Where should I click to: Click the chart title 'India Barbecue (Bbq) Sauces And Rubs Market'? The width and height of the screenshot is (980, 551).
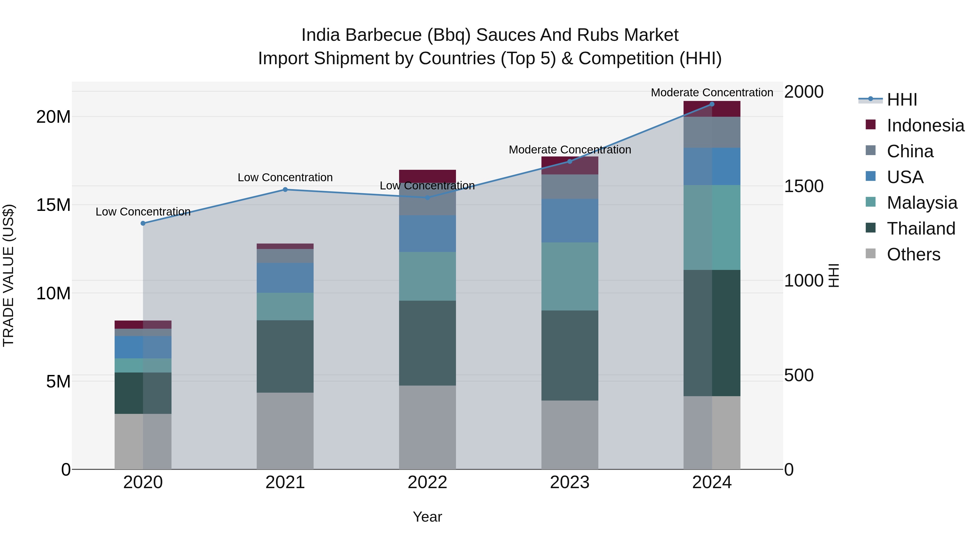490,35
